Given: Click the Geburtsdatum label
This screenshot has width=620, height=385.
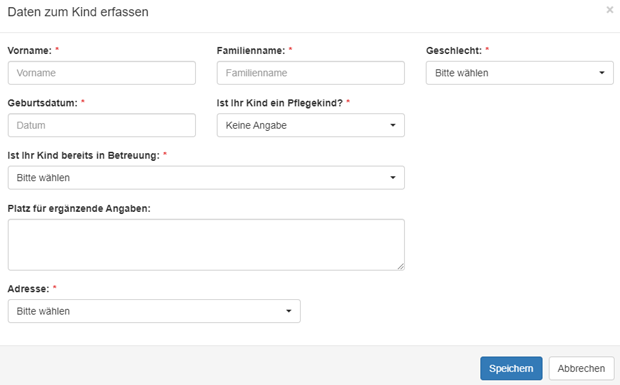Looking at the screenshot, I should click(42, 103).
